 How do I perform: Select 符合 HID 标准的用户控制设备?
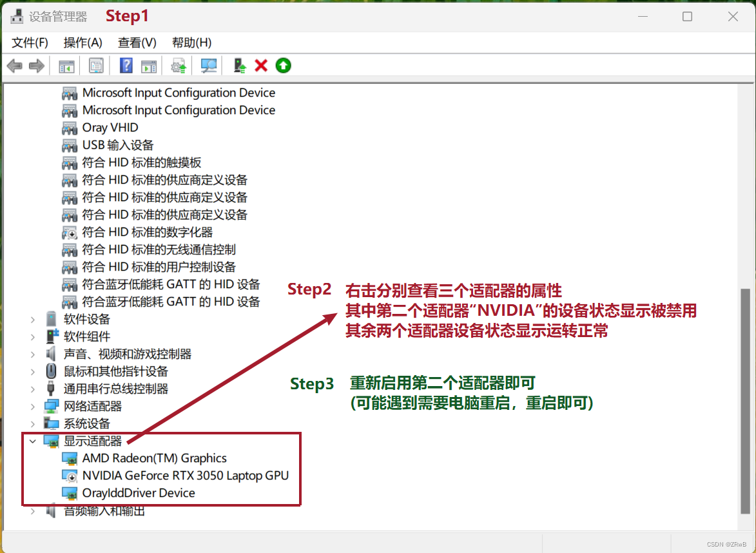(x=159, y=267)
